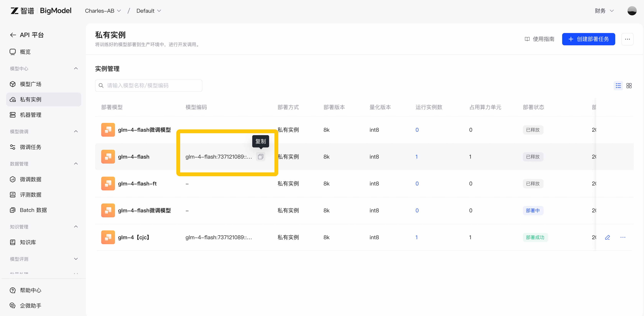Image resolution: width=644 pixels, height=316 pixels.
Task: Open the Charles-AB organization dropdown
Action: click(x=103, y=11)
